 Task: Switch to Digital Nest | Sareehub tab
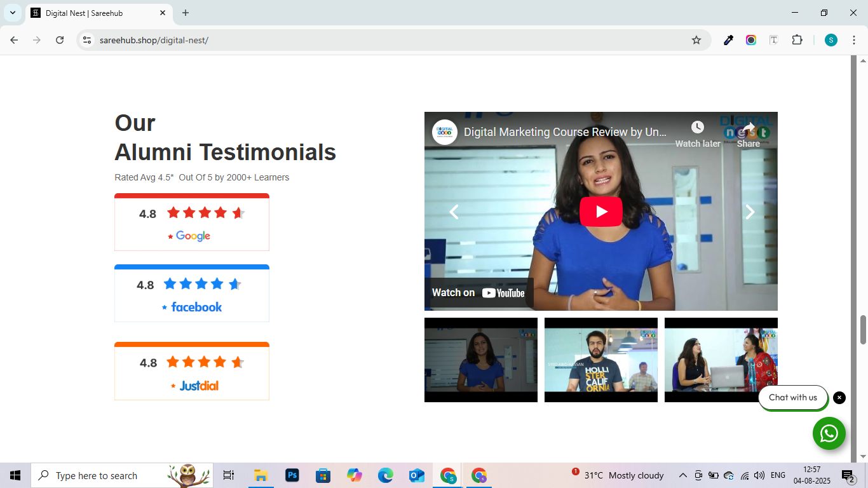95,13
